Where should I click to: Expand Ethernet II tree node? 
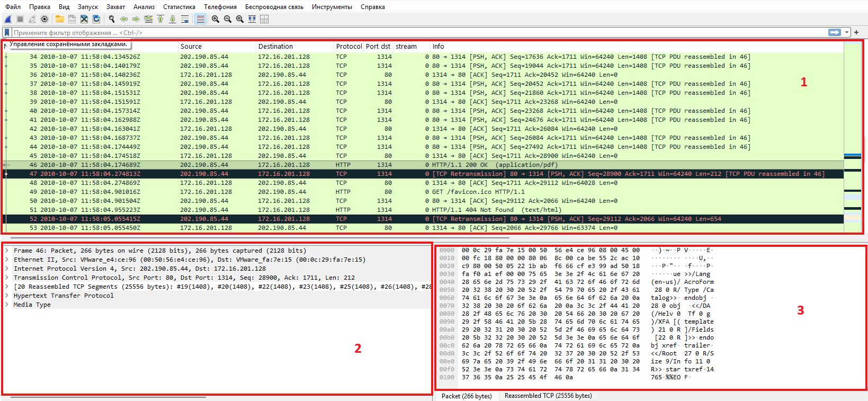tap(6, 260)
